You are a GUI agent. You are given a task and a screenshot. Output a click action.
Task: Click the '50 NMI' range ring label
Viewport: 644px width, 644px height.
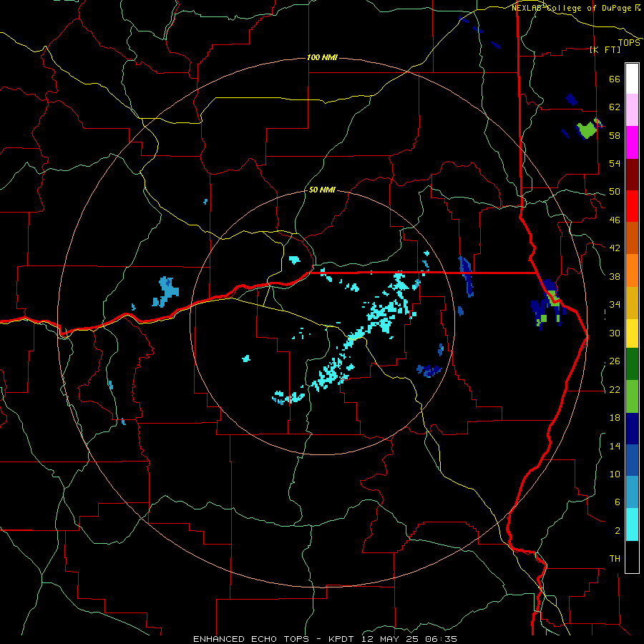(321, 190)
